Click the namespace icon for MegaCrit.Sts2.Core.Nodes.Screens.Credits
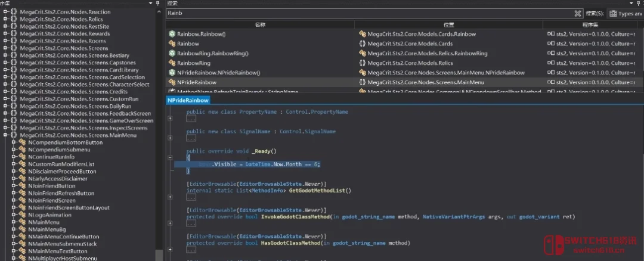The image size is (644, 261). coord(14,92)
